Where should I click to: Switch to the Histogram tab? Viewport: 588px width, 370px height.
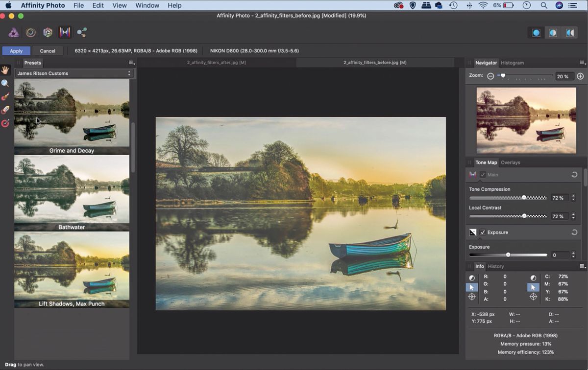512,63
